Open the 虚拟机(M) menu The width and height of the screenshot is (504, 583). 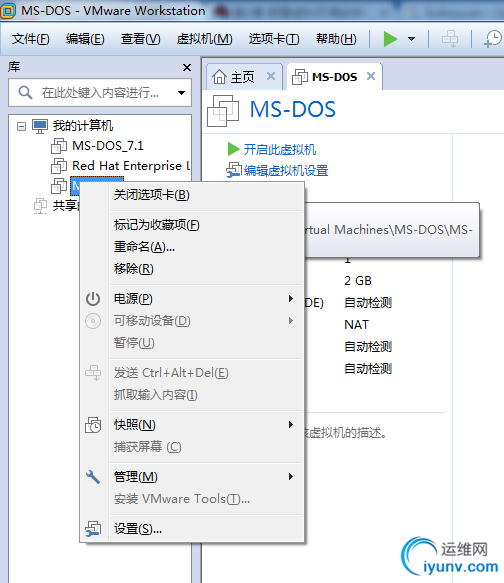coord(204,39)
